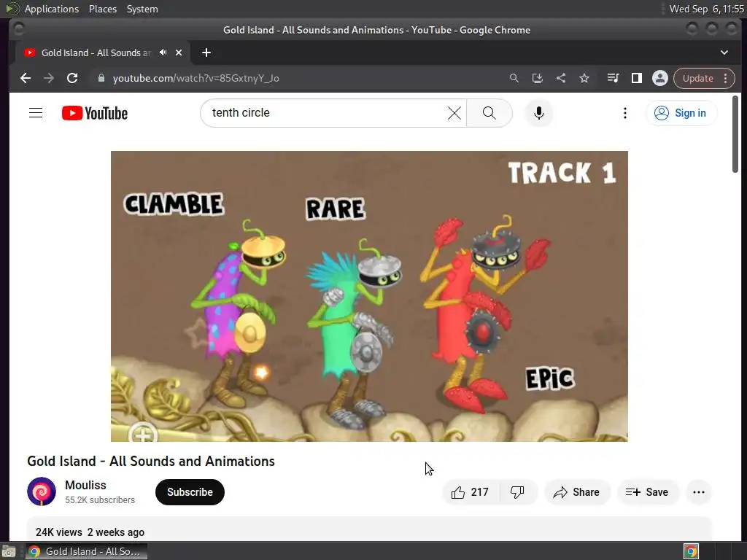Screen dimensions: 747x560
Task: Share the Gold Island video
Action: pos(577,492)
